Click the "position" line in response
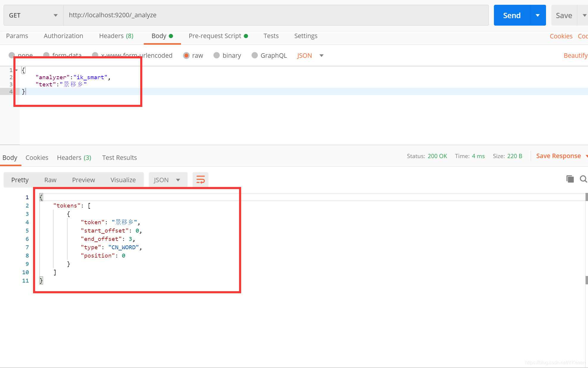Screen dimensions: 588x368 (x=103, y=255)
